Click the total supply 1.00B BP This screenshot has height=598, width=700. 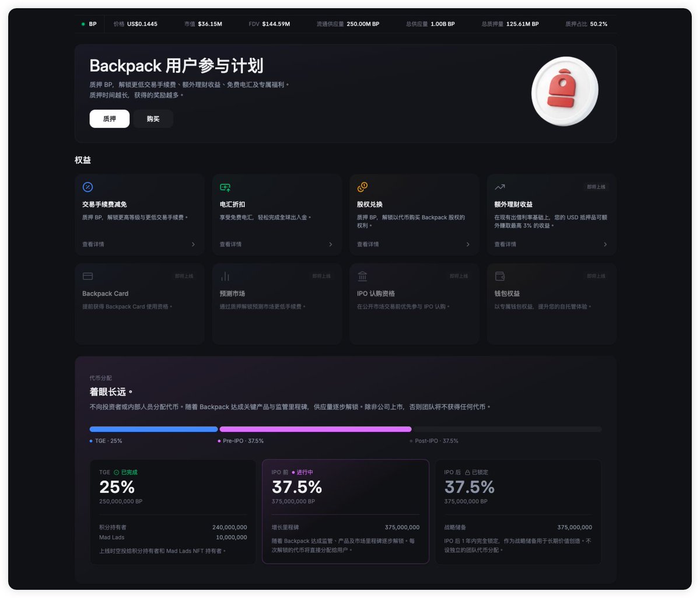pyautogui.click(x=443, y=24)
